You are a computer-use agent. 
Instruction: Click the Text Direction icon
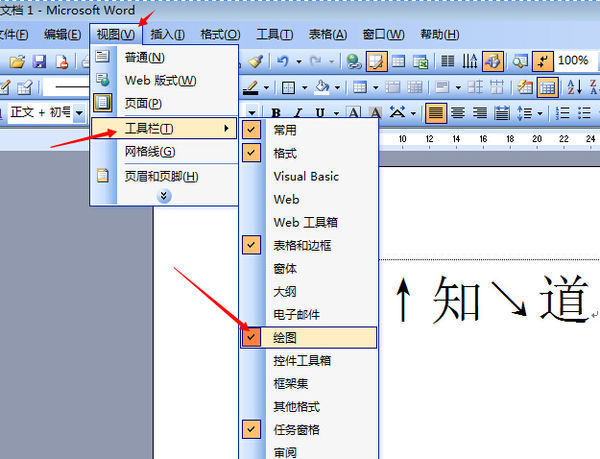click(470, 62)
